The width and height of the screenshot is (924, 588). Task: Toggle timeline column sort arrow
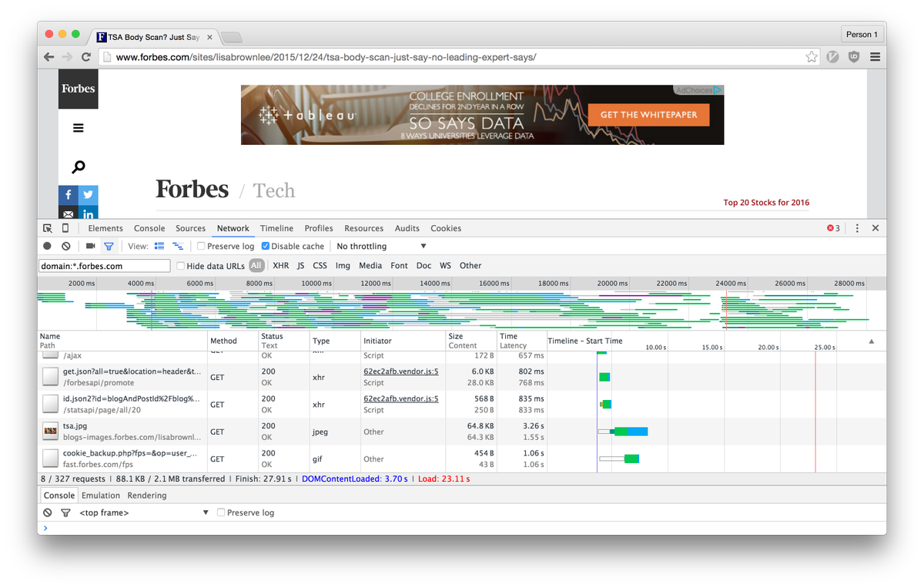(x=872, y=341)
